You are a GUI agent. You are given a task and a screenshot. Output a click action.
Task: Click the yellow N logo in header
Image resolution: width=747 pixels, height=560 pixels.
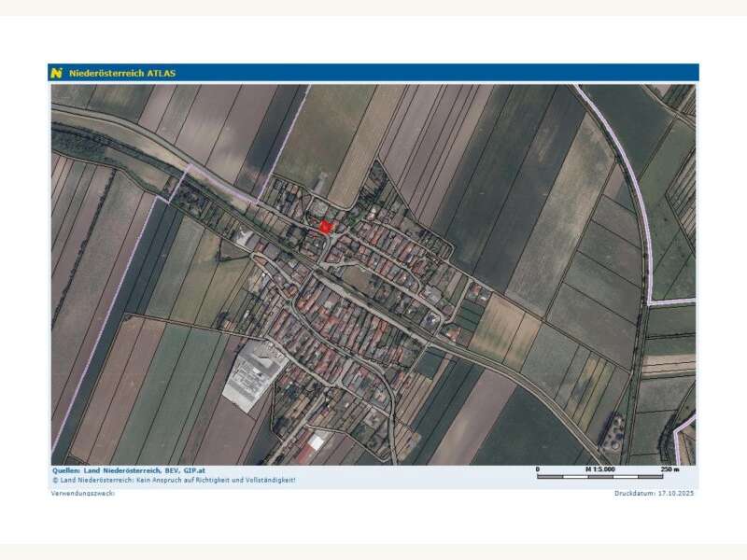(x=57, y=73)
